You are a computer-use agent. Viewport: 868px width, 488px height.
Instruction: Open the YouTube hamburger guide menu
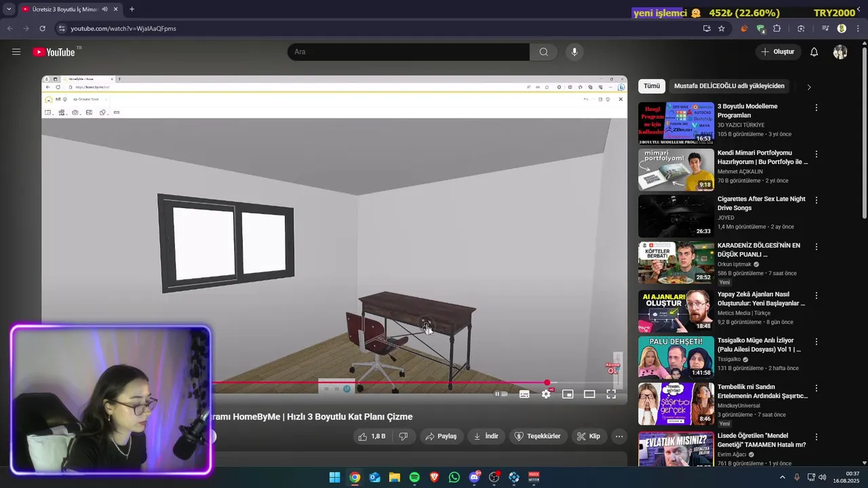coord(16,52)
